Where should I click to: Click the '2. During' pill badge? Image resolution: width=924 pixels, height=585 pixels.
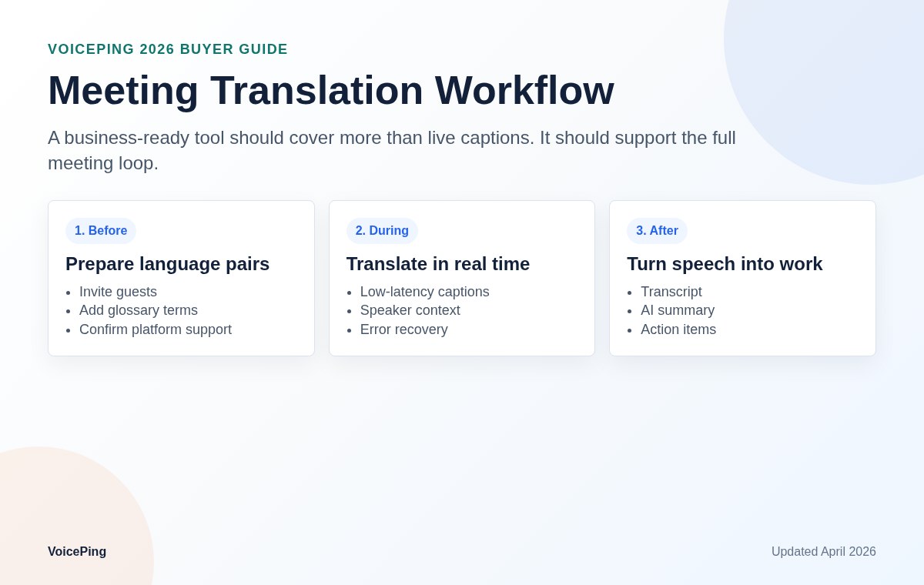[382, 231]
